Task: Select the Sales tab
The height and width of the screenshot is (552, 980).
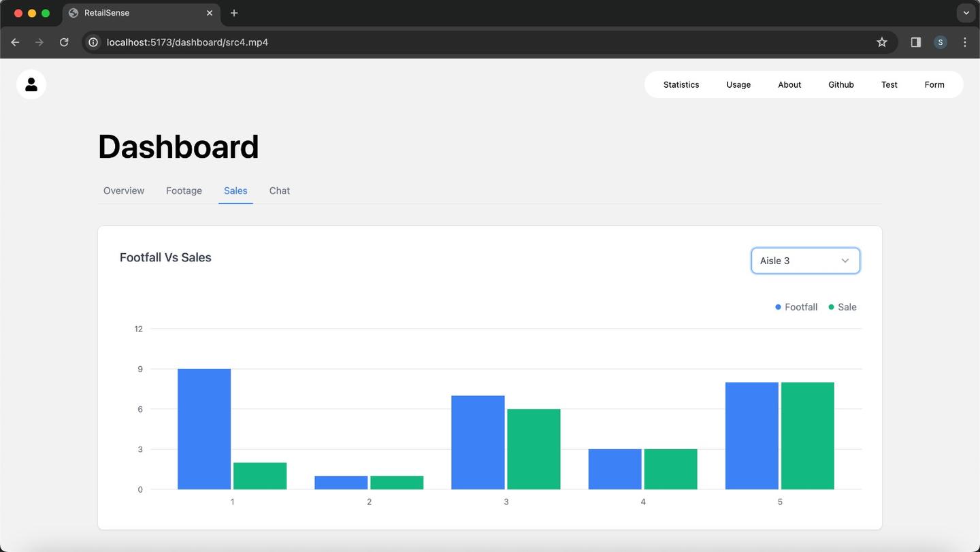Action: [235, 191]
